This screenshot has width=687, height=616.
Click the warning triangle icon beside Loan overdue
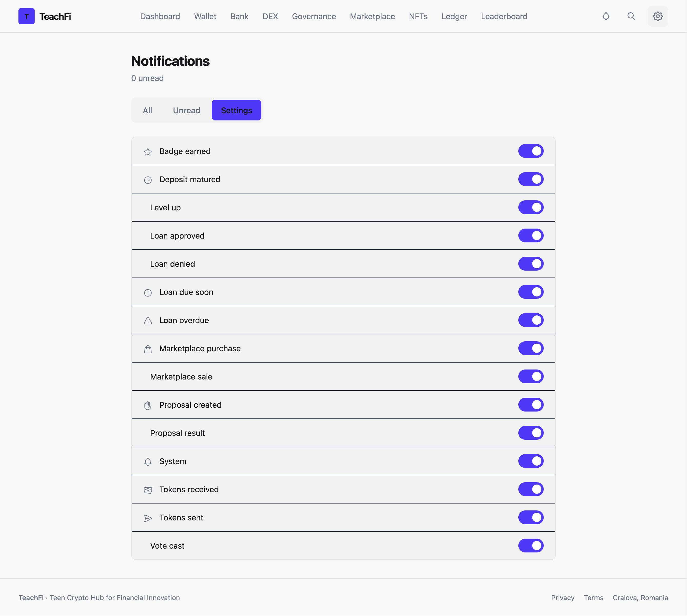click(x=148, y=321)
